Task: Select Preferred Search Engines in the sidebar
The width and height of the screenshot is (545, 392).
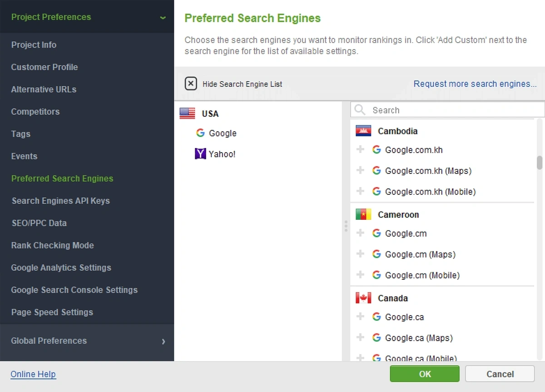Action: pos(62,179)
